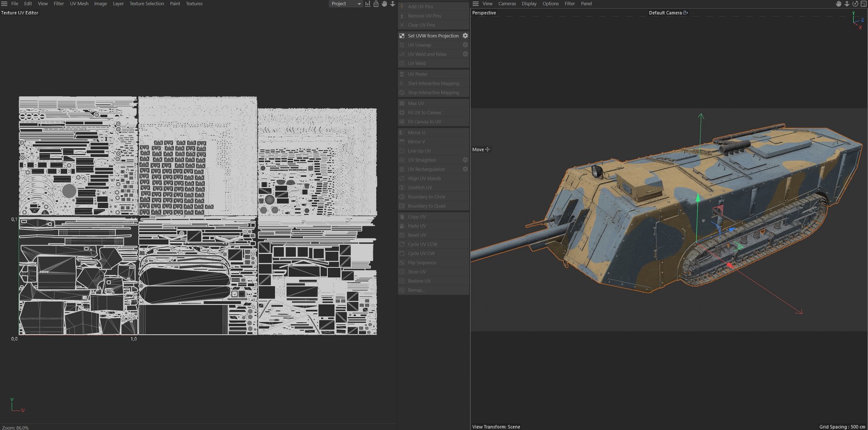868x430 pixels.
Task: Open Set UVW from Projection settings gear
Action: pos(465,36)
